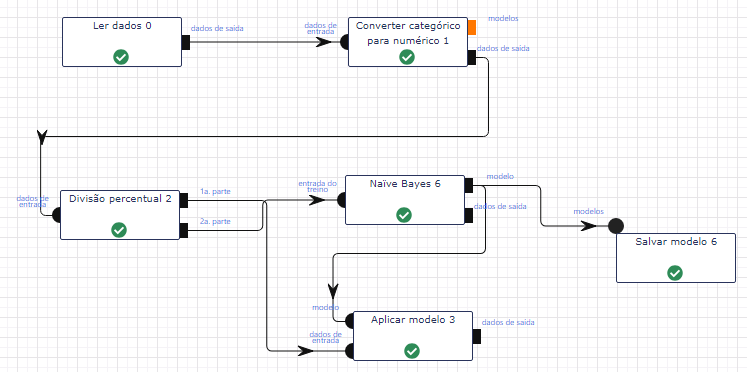The height and width of the screenshot is (372, 747).
Task: Click output port of Aplicar modelo 3
Action: point(476,336)
